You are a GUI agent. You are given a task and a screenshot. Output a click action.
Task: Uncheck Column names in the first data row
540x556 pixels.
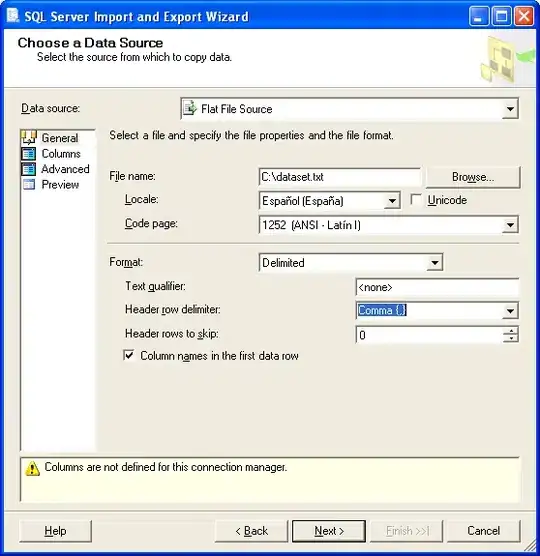(x=129, y=355)
